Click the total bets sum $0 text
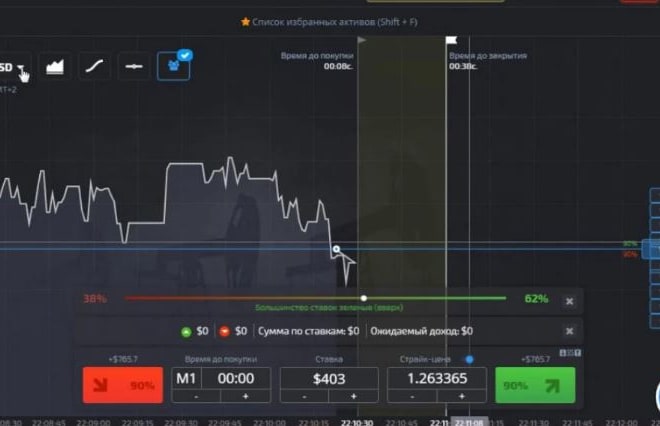This screenshot has height=426, width=660. tap(309, 331)
